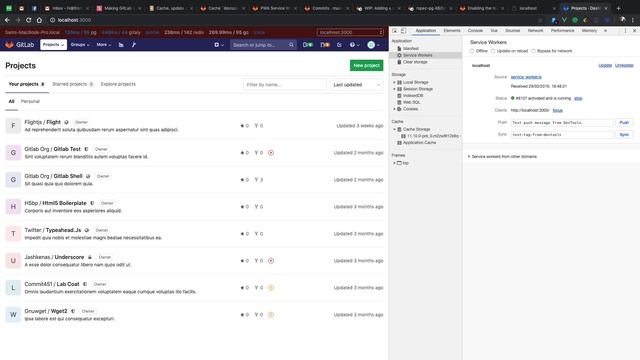The image size is (640, 360).
Task: Click the Unregister link
Action: (x=624, y=65)
